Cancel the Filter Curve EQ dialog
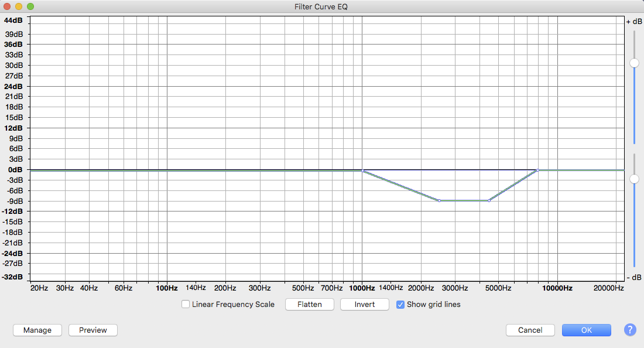This screenshot has height=348, width=644. click(x=530, y=330)
